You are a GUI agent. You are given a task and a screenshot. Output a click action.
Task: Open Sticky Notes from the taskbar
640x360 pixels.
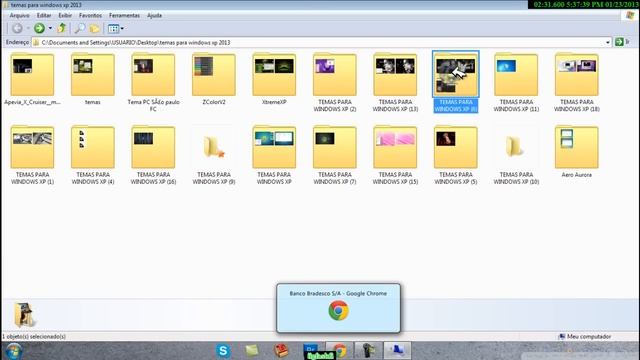tap(252, 351)
